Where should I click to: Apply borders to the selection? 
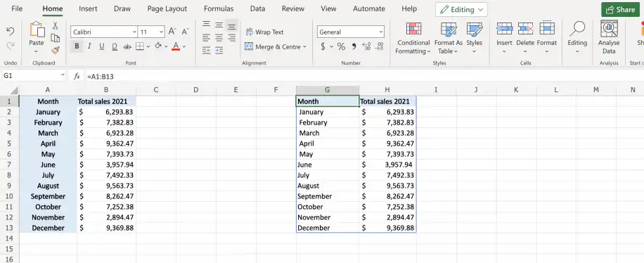[140, 46]
